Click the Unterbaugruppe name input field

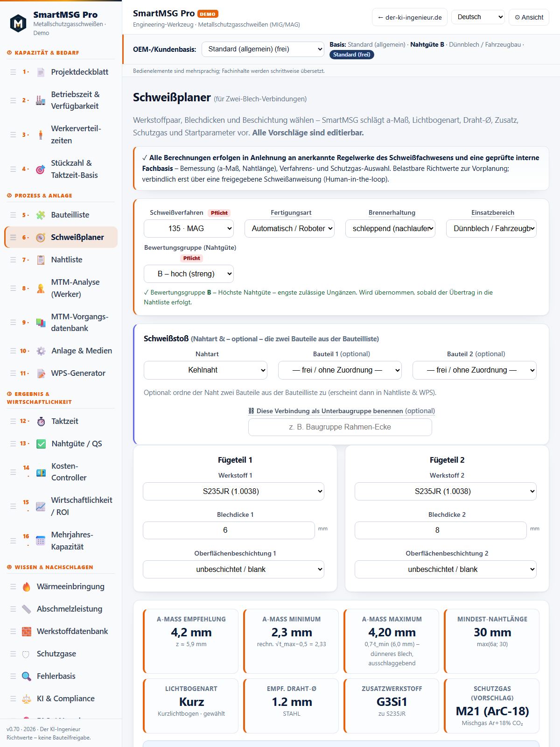click(340, 427)
